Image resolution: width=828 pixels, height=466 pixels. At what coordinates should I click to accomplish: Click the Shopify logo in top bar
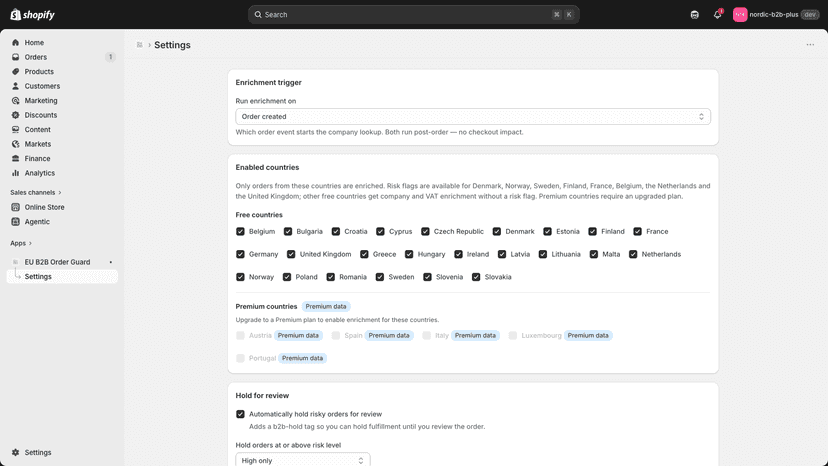click(x=33, y=15)
